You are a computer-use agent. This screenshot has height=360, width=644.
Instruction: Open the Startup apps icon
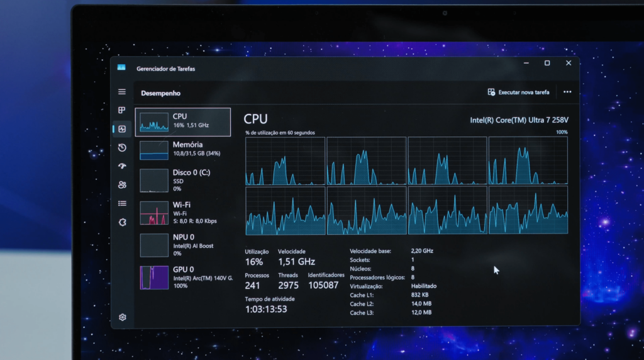click(x=122, y=166)
